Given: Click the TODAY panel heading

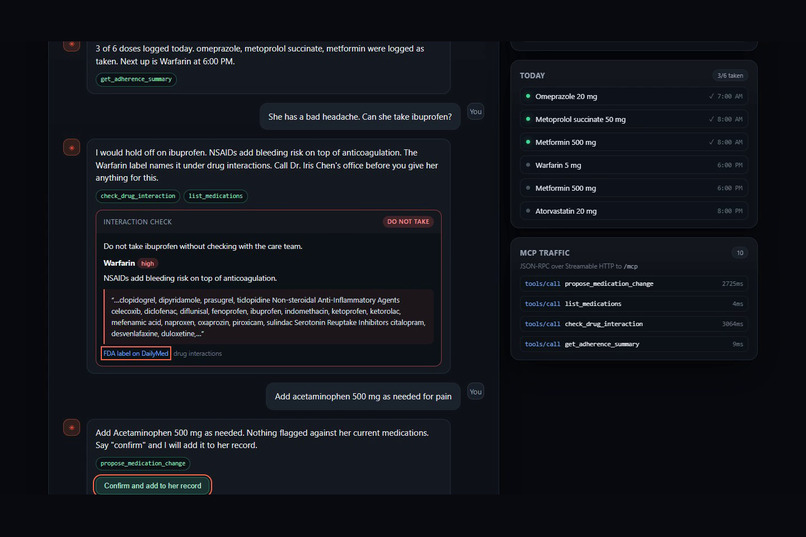Looking at the screenshot, I should pyautogui.click(x=532, y=76).
